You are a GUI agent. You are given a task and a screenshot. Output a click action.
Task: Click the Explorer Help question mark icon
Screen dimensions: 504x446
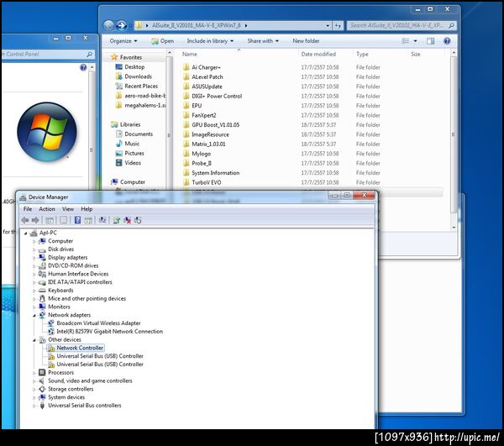coord(447,41)
